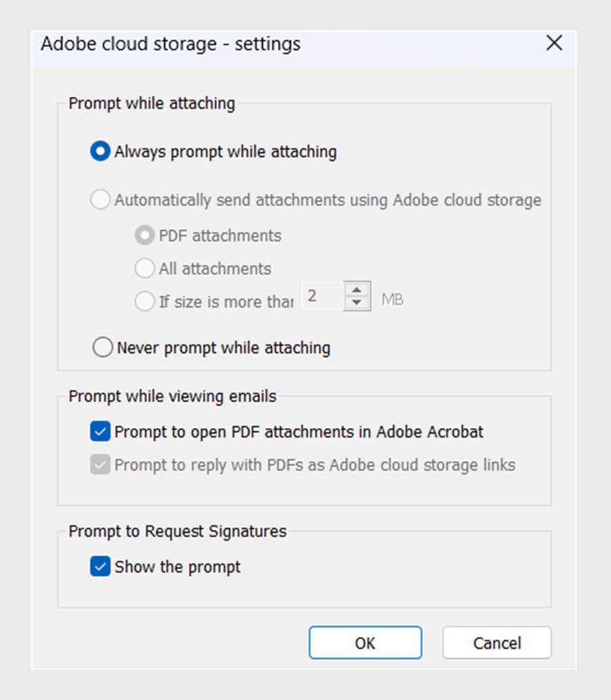Image resolution: width=611 pixels, height=700 pixels.
Task: Click the dialog title bar text
Action: click(x=171, y=44)
